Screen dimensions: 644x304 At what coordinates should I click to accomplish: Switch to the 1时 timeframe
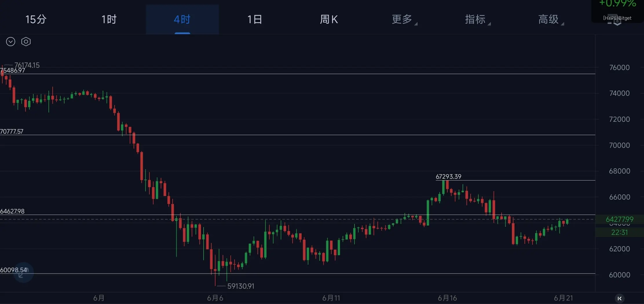coord(109,19)
